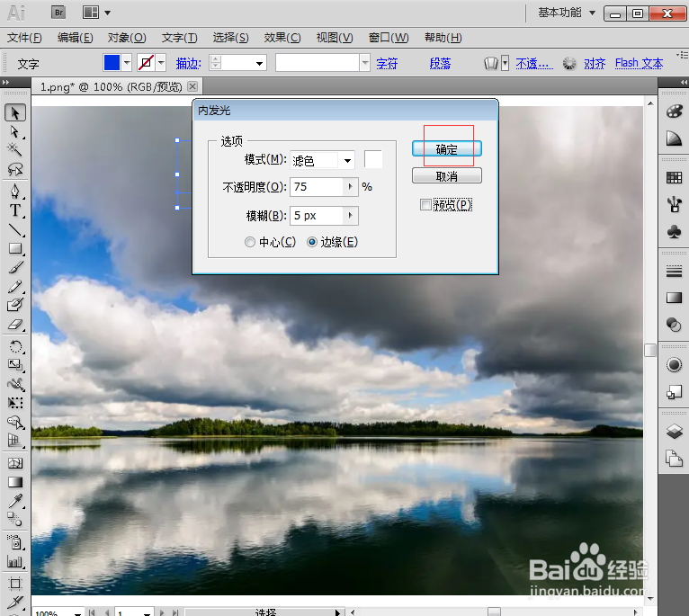Image resolution: width=689 pixels, height=616 pixels.
Task: Open the stroke color dropdown arrow
Action: coord(161,63)
